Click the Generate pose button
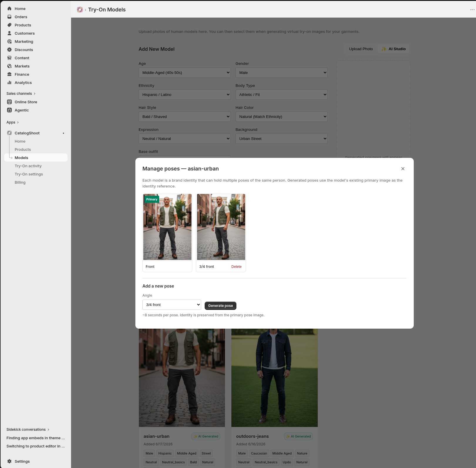The width and height of the screenshot is (476, 468). click(x=221, y=306)
